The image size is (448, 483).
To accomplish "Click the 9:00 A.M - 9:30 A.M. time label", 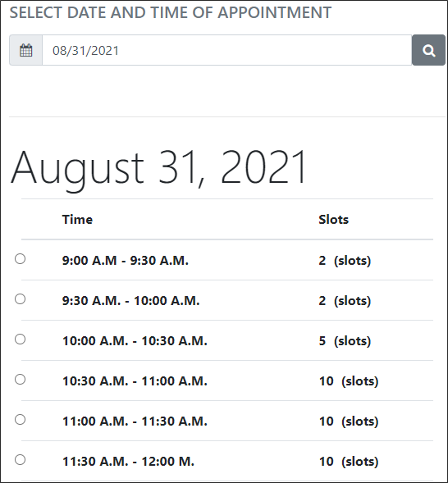I will coord(125,261).
